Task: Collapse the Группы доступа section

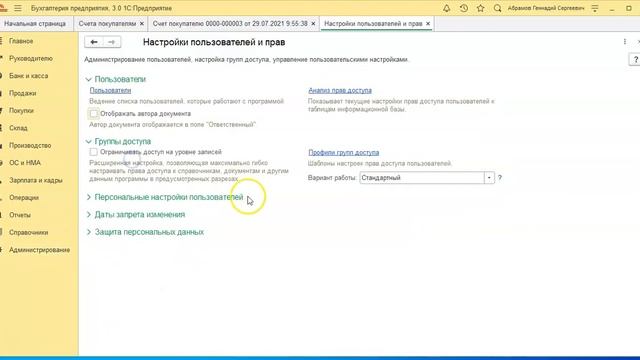Action: point(89,141)
